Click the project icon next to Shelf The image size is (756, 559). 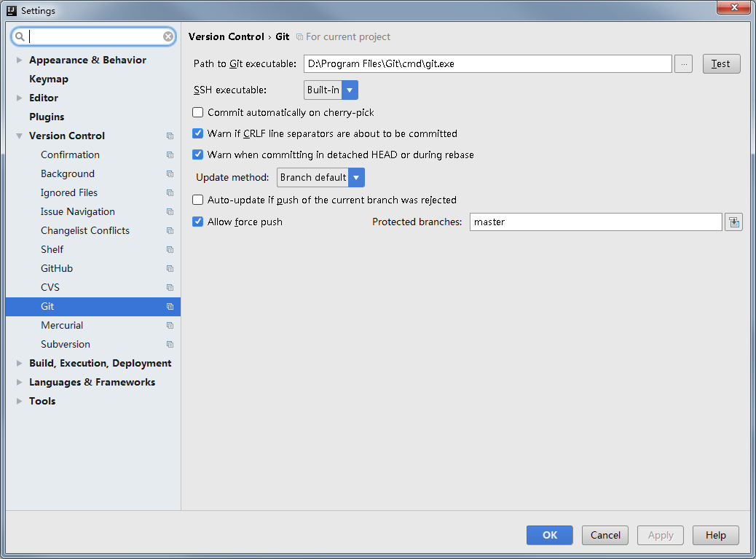point(170,250)
